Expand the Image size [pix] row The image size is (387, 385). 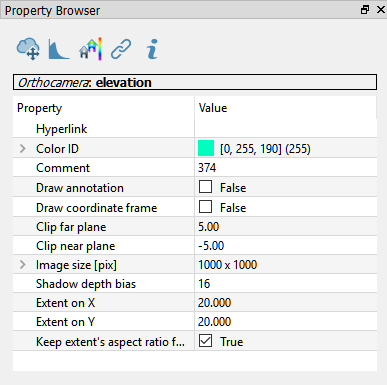coord(22,265)
